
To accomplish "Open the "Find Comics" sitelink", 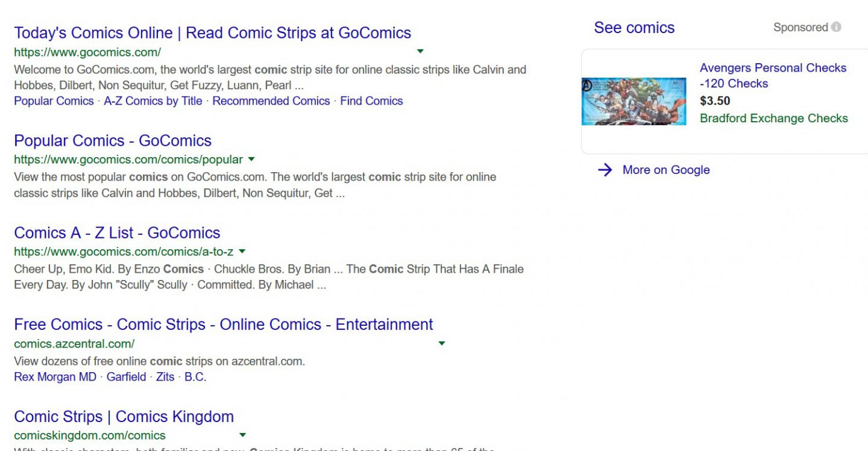I will 371,101.
